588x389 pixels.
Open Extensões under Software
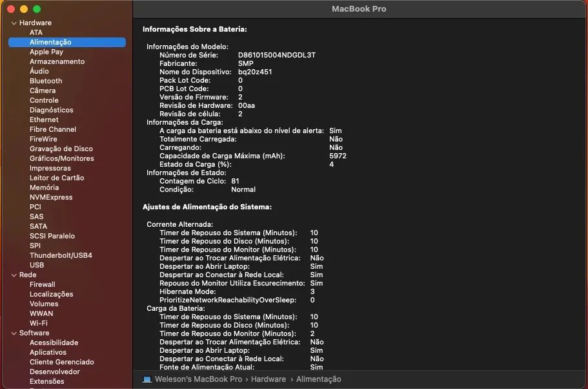click(x=47, y=381)
